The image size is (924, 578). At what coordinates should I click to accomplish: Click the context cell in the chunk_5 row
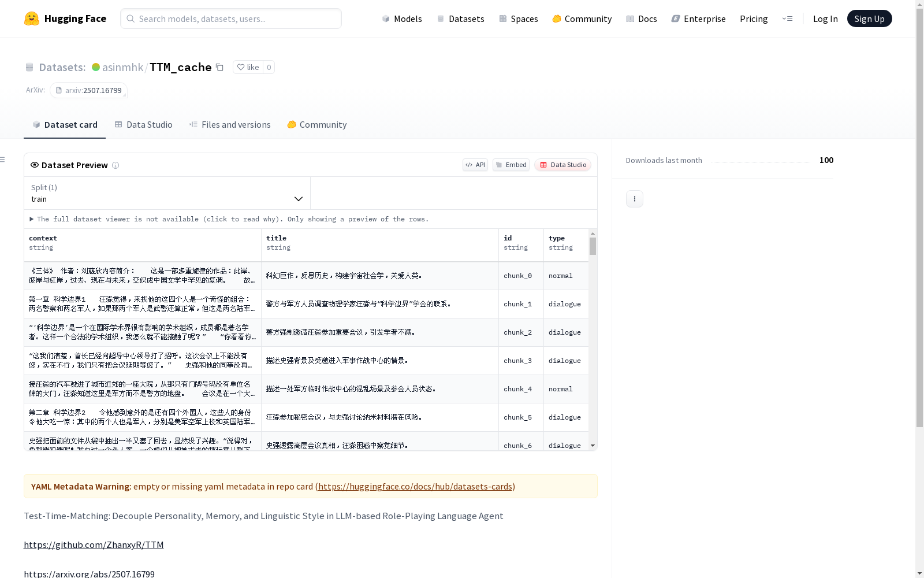[143, 417]
